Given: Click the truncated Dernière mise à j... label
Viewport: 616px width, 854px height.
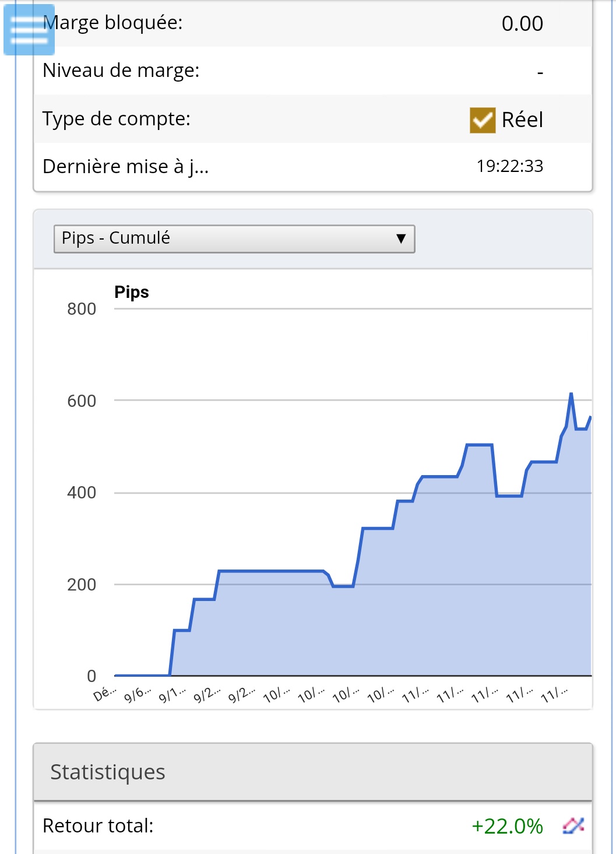Looking at the screenshot, I should tap(126, 167).
